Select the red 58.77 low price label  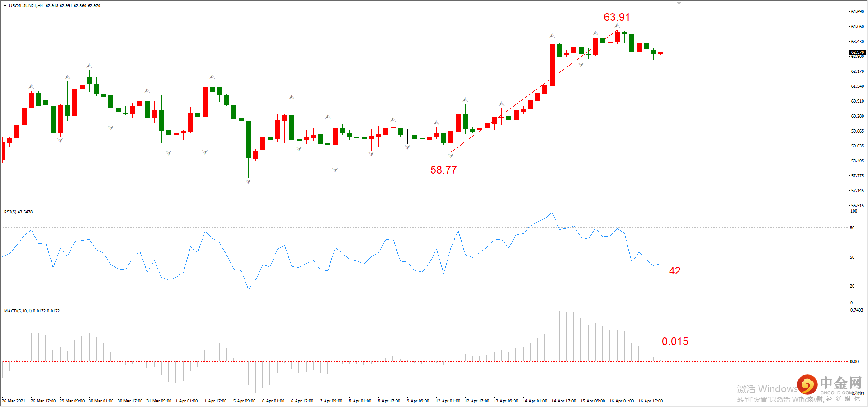pyautogui.click(x=443, y=170)
